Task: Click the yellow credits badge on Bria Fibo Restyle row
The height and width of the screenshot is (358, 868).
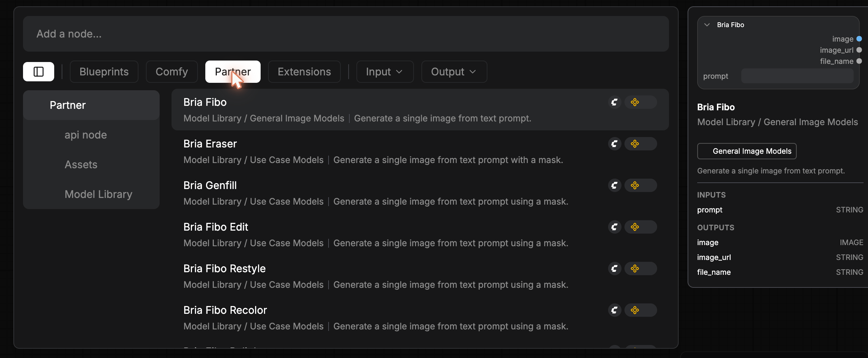Action: click(x=640, y=268)
